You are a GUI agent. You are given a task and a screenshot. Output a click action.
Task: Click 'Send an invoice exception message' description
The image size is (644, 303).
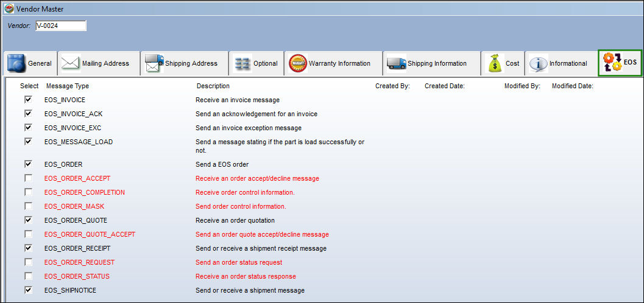click(249, 128)
